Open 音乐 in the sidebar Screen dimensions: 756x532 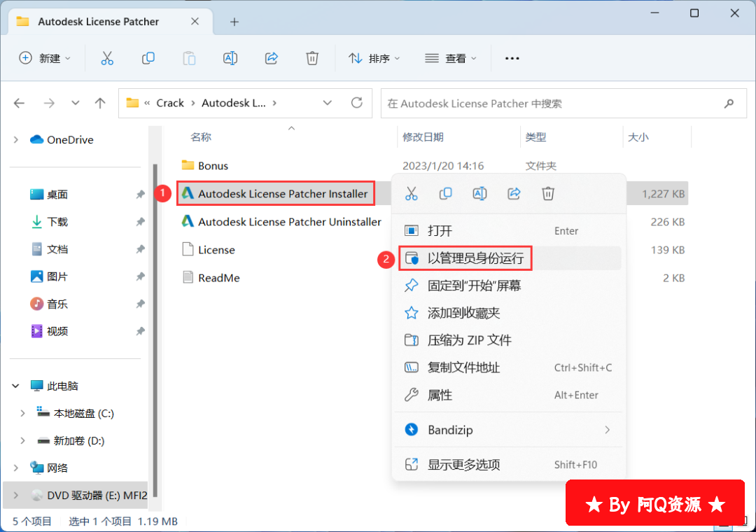tap(57, 304)
